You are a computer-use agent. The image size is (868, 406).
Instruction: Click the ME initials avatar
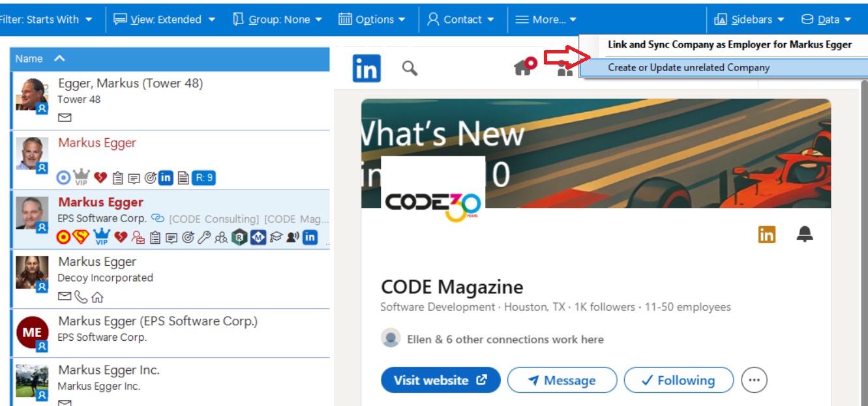[32, 333]
